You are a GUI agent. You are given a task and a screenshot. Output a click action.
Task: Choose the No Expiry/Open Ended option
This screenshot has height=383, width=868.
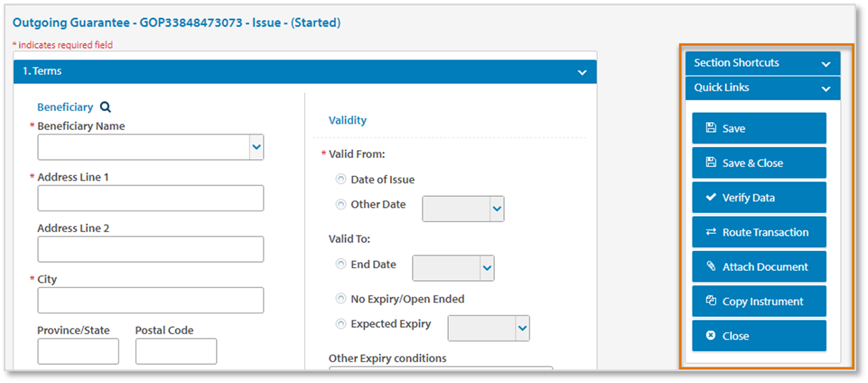coord(341,298)
